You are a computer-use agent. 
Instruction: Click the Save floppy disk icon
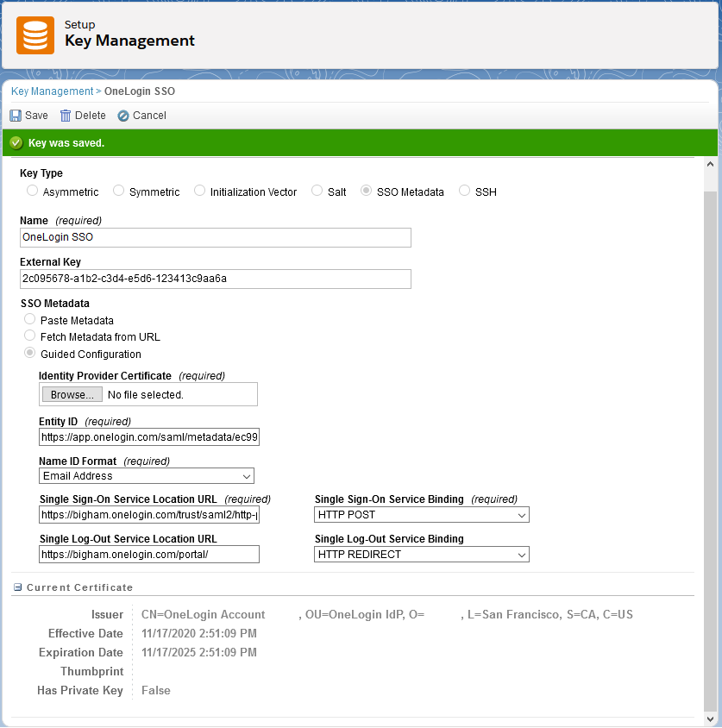tap(16, 116)
